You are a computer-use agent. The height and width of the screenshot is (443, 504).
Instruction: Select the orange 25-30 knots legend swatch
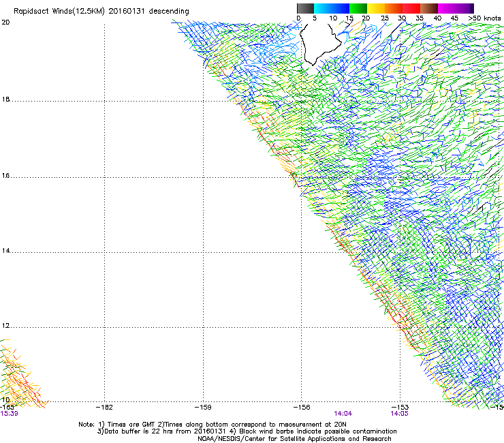[394, 8]
